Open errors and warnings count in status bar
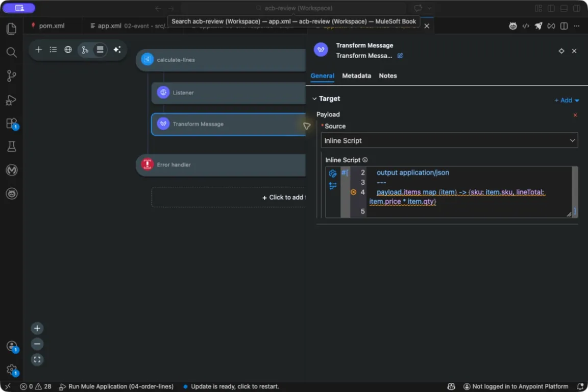 36,386
